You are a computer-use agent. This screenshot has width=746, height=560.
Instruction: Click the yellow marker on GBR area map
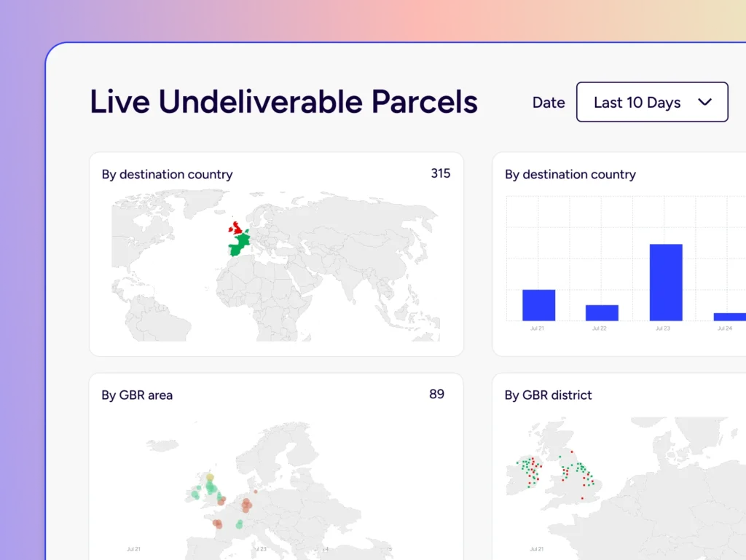click(210, 478)
